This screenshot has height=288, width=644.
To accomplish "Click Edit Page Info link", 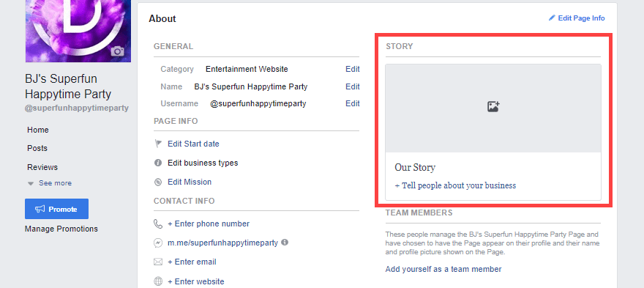I will pyautogui.click(x=581, y=18).
